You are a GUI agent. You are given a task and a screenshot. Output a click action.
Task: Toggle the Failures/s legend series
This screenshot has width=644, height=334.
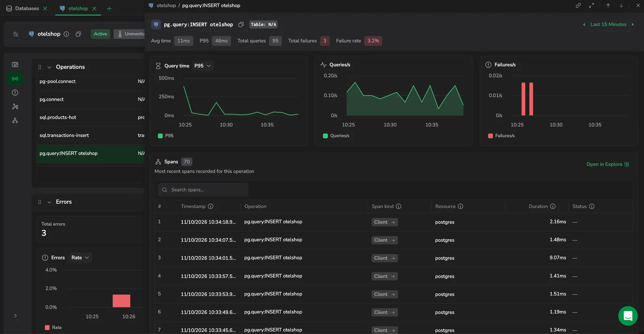click(x=501, y=136)
